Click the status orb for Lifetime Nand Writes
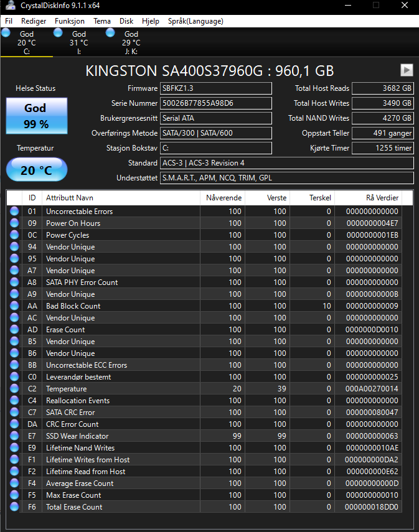The height and width of the screenshot is (532, 419). point(14,447)
